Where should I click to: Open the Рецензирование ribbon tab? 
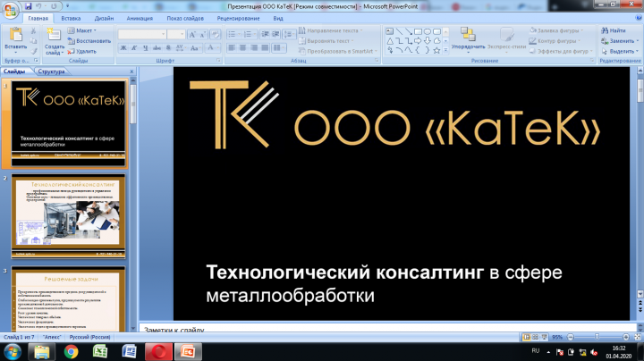click(x=238, y=19)
